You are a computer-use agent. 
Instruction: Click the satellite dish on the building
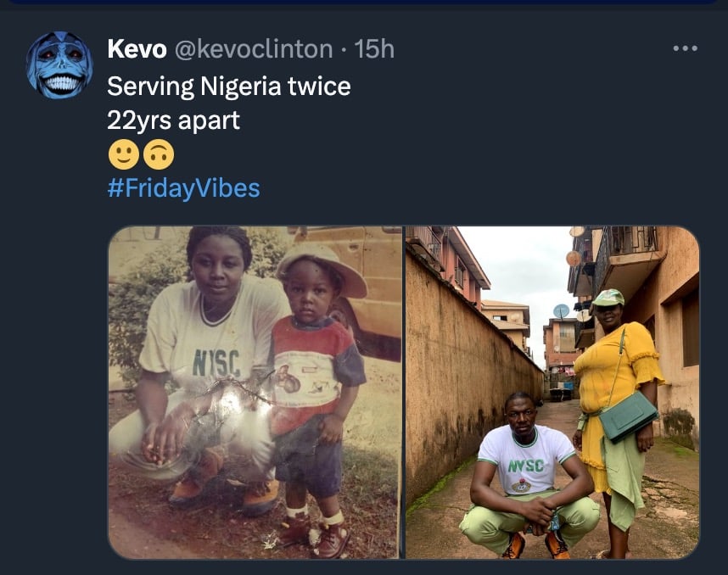(x=562, y=311)
